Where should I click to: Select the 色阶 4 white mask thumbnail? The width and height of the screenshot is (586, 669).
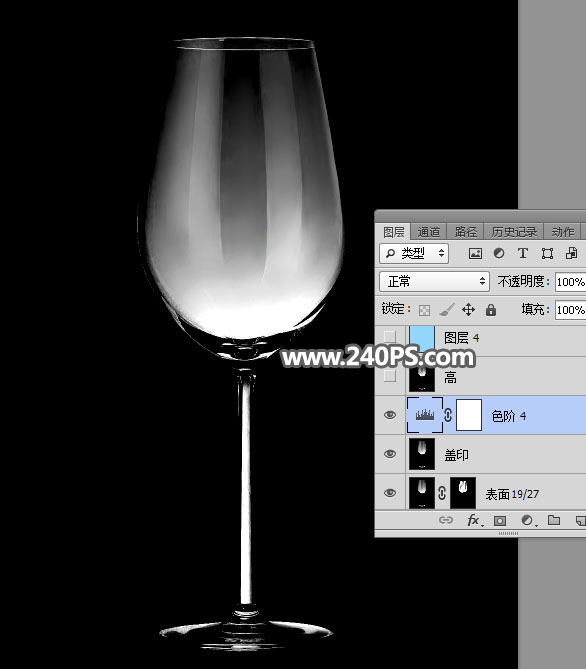(469, 415)
